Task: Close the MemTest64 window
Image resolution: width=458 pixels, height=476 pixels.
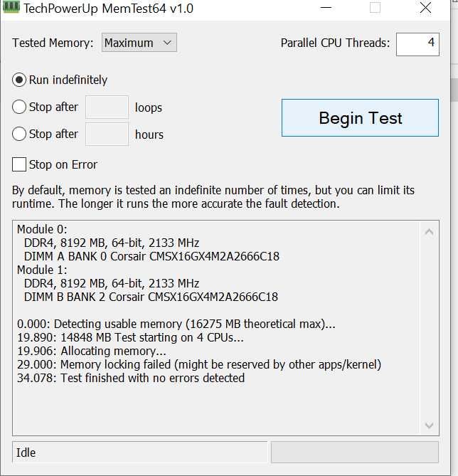Action: coord(425,8)
